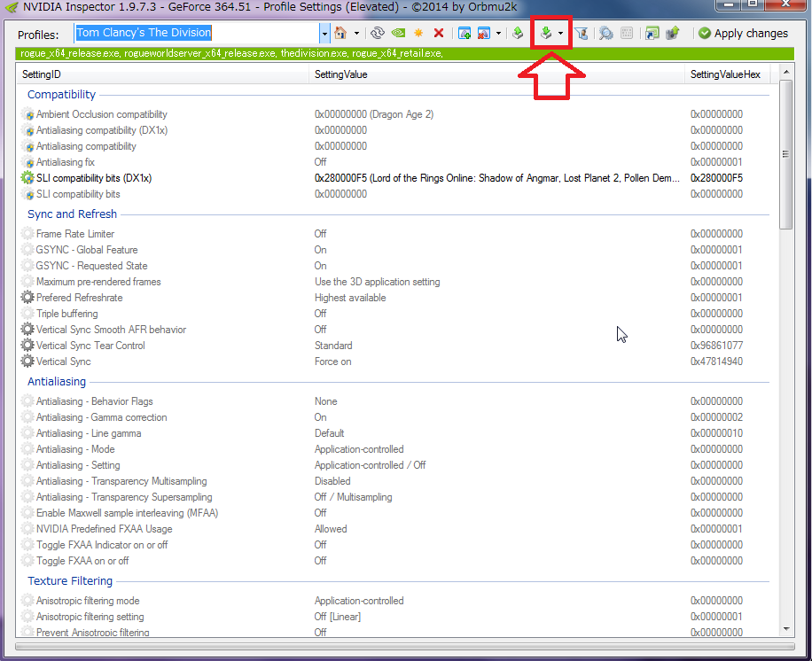The width and height of the screenshot is (812, 661).
Task: Delete the profile with red X icon
Action: [x=439, y=34]
